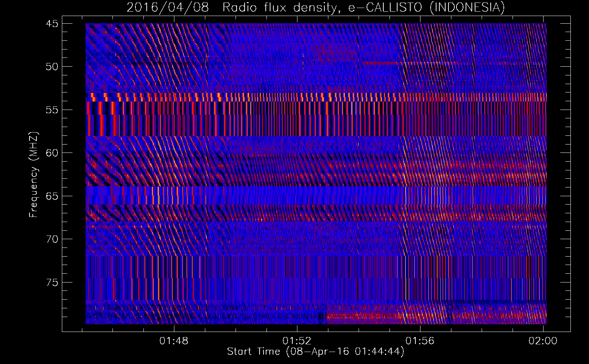
Task: Click the 65 frequency tick label
Action: pyautogui.click(x=52, y=196)
